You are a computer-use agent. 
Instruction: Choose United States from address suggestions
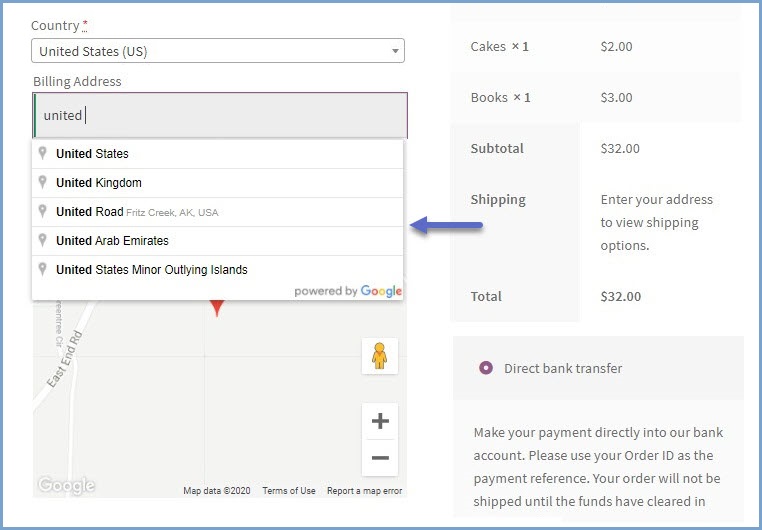[92, 154]
